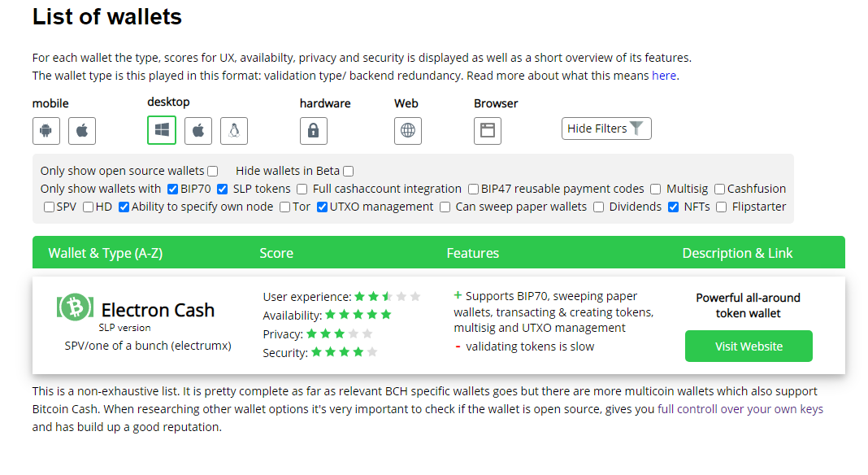Select the iOS mobile platform icon
This screenshot has width=868, height=475.
point(82,131)
